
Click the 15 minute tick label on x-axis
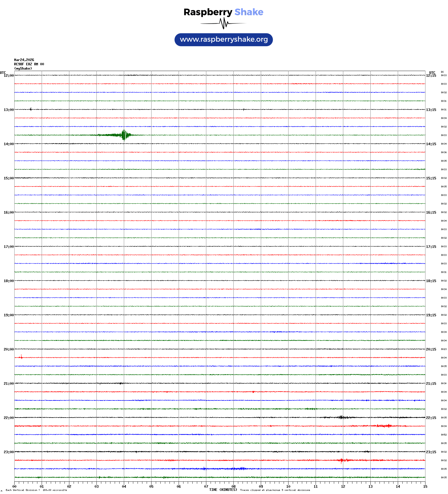click(x=425, y=487)
